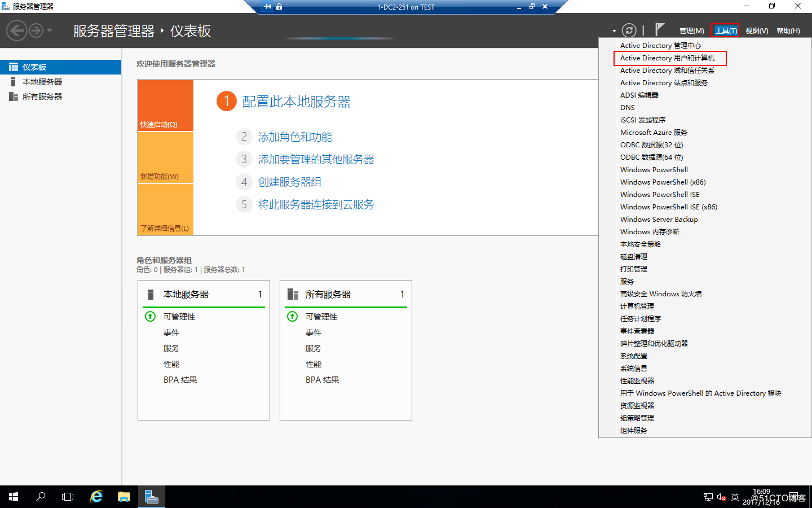Click BPA 结果 in the 本地服务器 tile
The height and width of the screenshot is (508, 812).
pos(180,380)
